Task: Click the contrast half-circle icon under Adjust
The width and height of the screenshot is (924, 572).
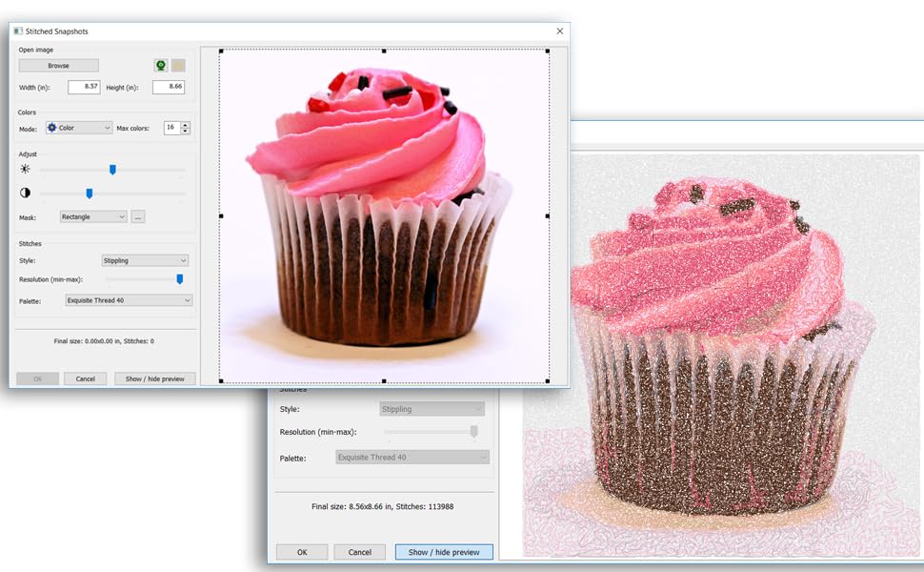Action: point(25,193)
